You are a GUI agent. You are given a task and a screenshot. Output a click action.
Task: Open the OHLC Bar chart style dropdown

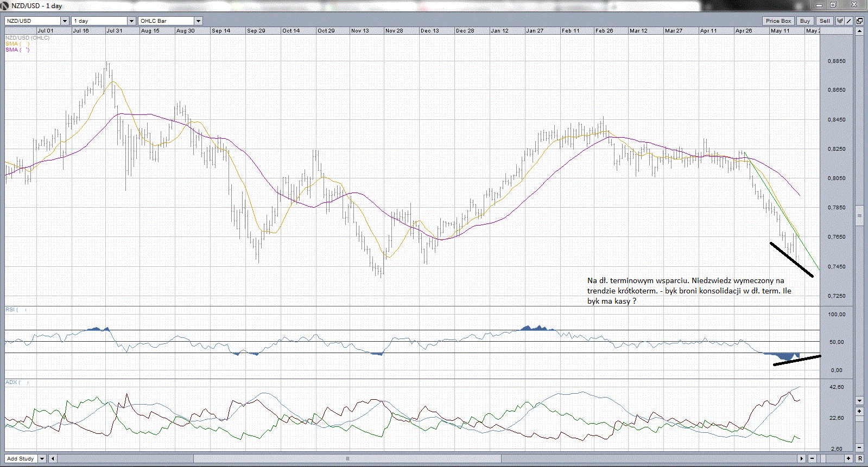[198, 21]
